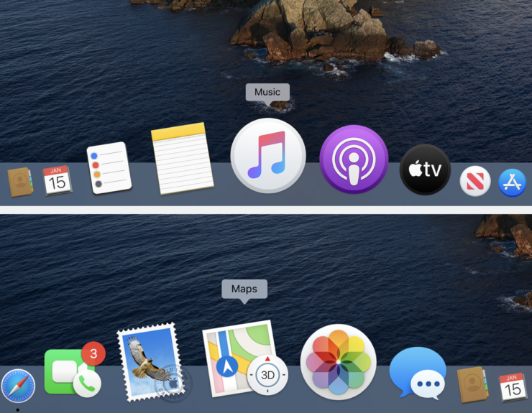Launch Podcasts from the dock
Image resolution: width=532 pixels, height=413 pixels.
(x=354, y=159)
